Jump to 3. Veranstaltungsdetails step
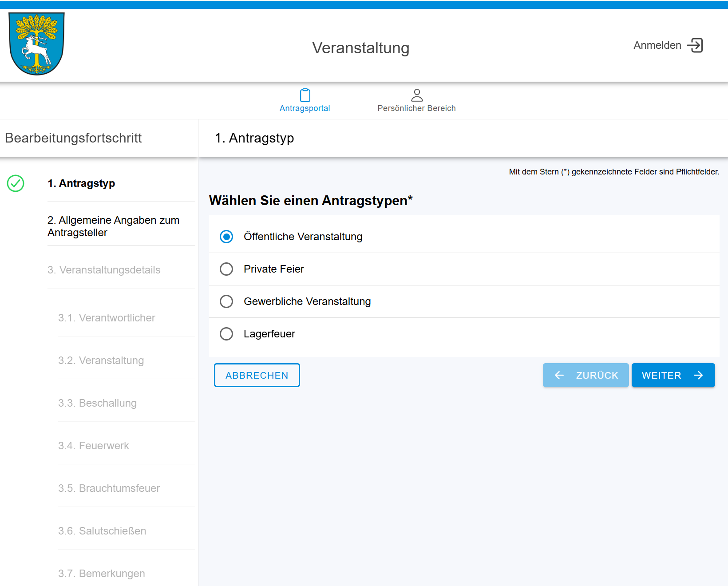This screenshot has width=728, height=586. coord(104,270)
